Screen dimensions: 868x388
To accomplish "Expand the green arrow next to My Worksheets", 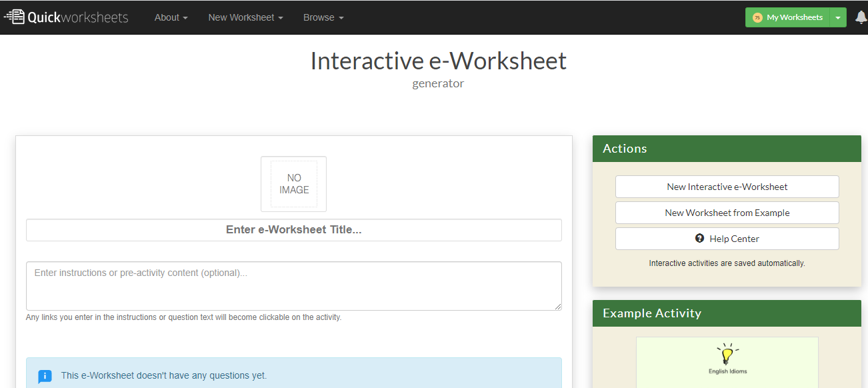I will (x=839, y=17).
